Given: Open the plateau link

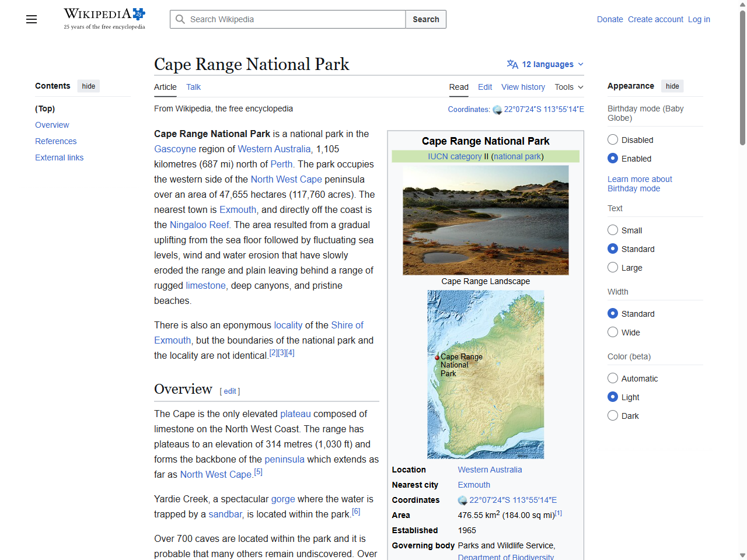Looking at the screenshot, I should [295, 414].
